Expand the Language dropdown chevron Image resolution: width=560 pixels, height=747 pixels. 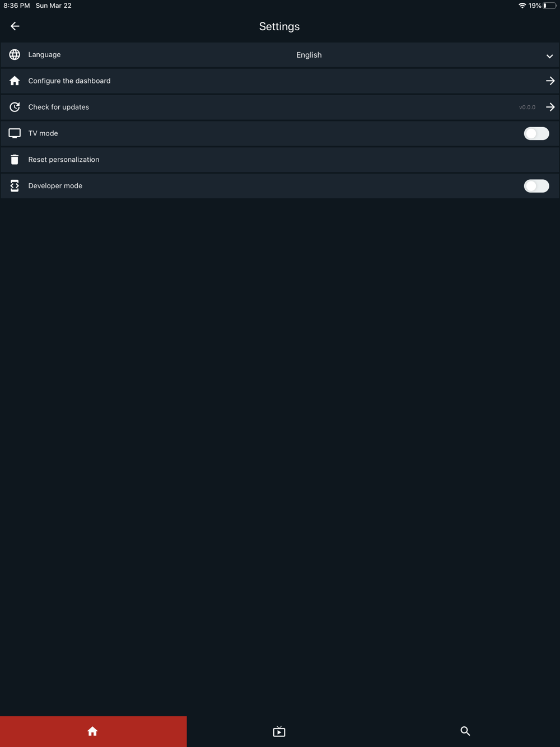point(549,56)
